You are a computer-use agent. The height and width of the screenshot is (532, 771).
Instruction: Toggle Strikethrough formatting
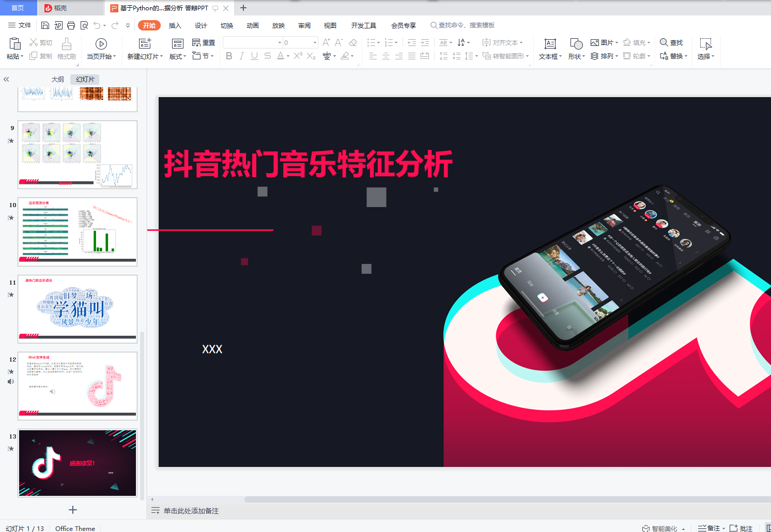(x=267, y=56)
